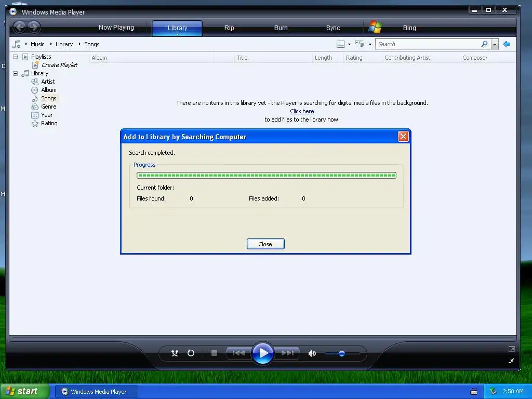Click the Windows logo online stores icon
Viewport: 532px width, 399px height.
[x=375, y=27]
